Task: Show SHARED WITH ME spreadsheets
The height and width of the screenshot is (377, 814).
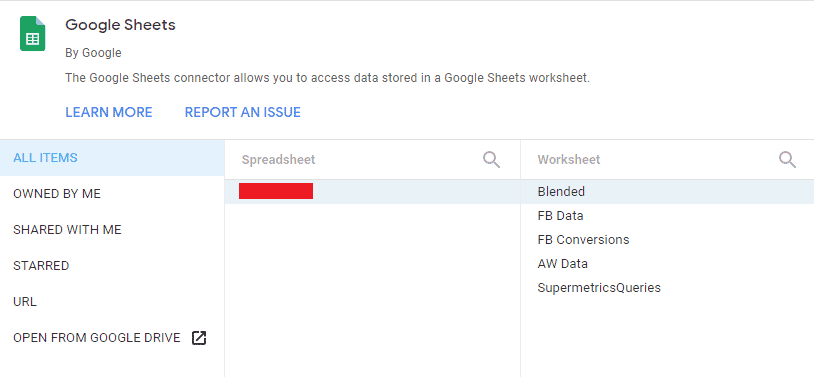Action: 112,230
